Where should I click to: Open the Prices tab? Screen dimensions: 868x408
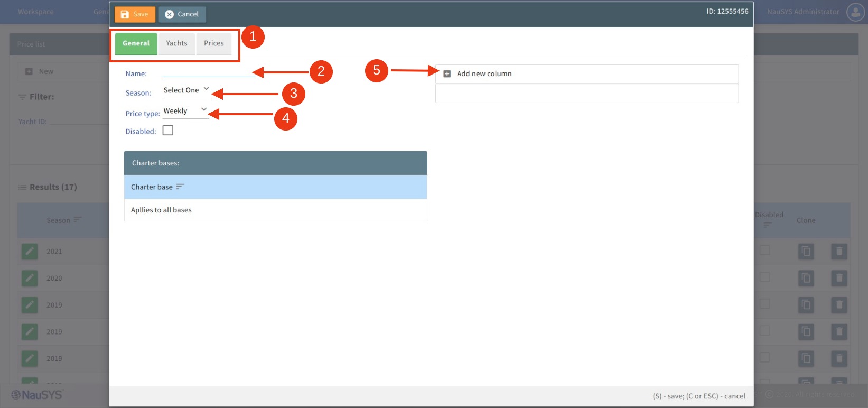[x=214, y=43]
